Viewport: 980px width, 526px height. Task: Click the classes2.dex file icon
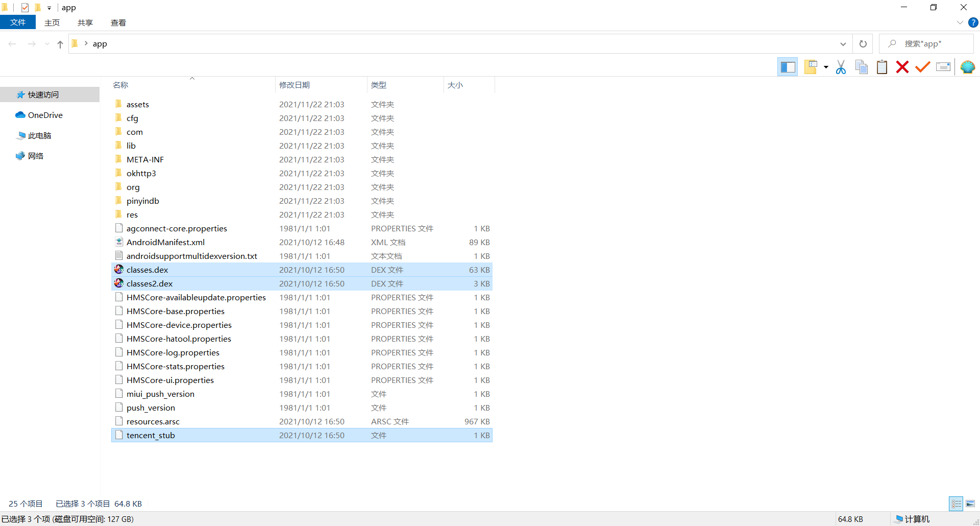coord(119,283)
